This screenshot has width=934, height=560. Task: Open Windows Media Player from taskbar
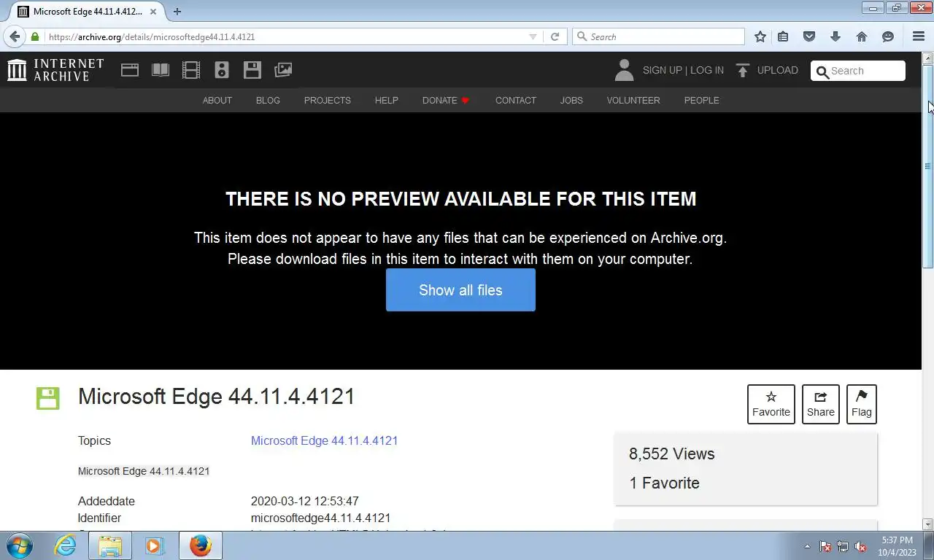[x=154, y=545]
